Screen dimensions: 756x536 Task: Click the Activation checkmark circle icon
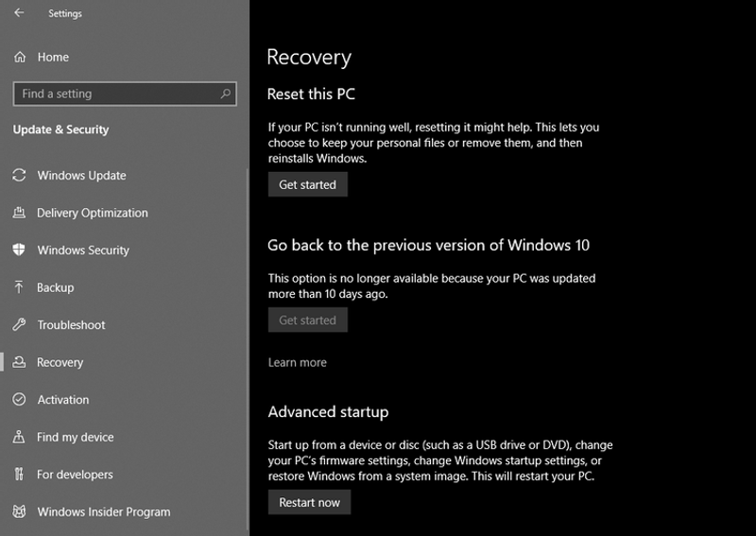[x=19, y=400]
